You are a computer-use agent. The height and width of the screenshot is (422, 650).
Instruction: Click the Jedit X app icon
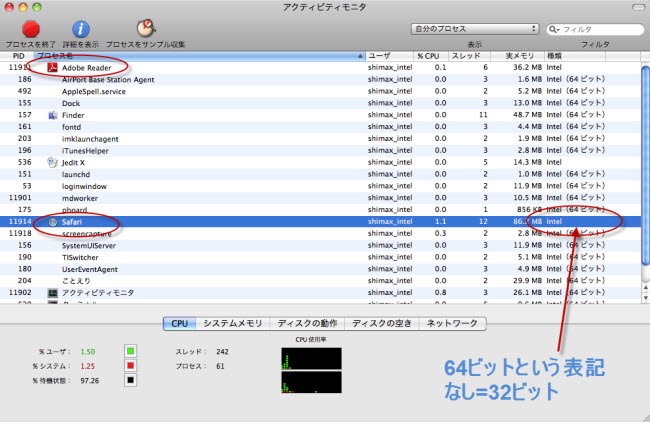click(52, 162)
